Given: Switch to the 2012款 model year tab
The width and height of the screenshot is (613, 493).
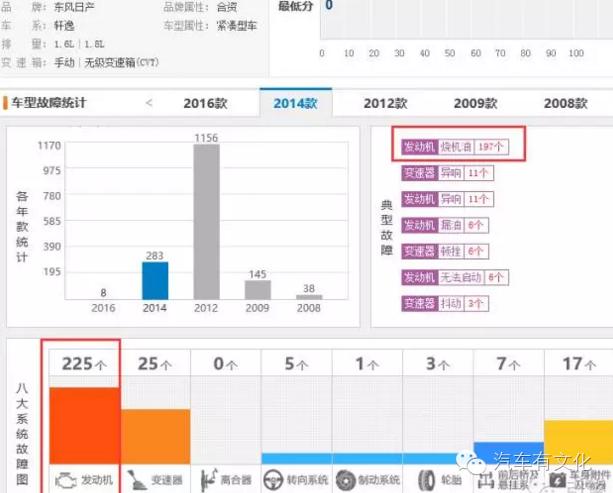Looking at the screenshot, I should point(385,102).
